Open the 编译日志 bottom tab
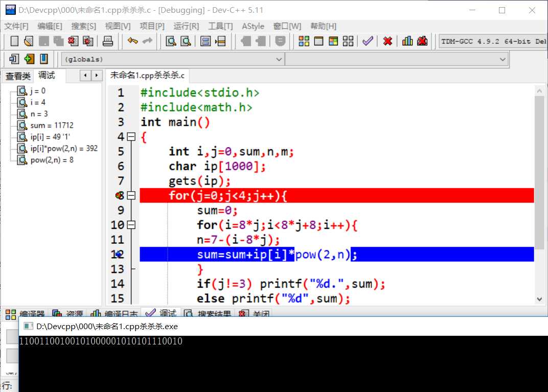This screenshot has height=392, width=548. pyautogui.click(x=115, y=314)
